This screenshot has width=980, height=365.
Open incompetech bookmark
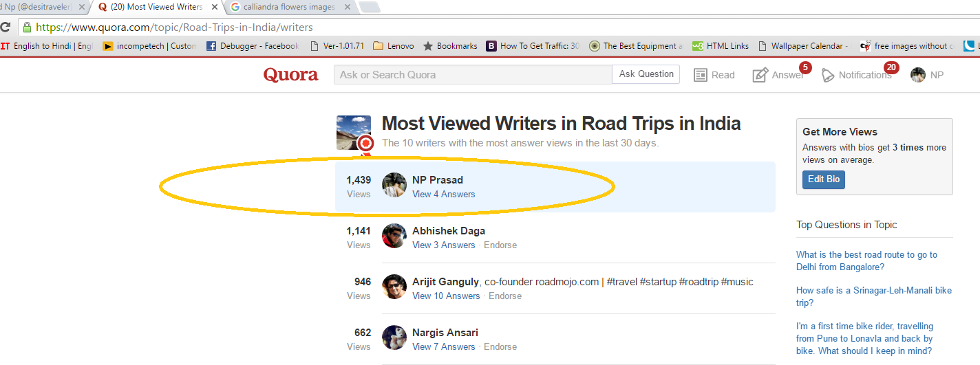click(x=149, y=46)
